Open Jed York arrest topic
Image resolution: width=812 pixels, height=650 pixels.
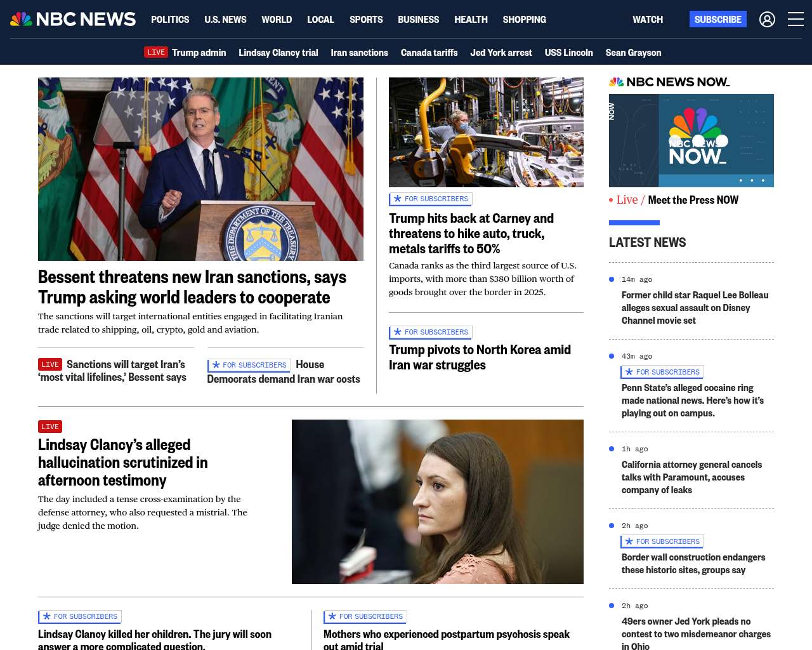click(x=501, y=53)
